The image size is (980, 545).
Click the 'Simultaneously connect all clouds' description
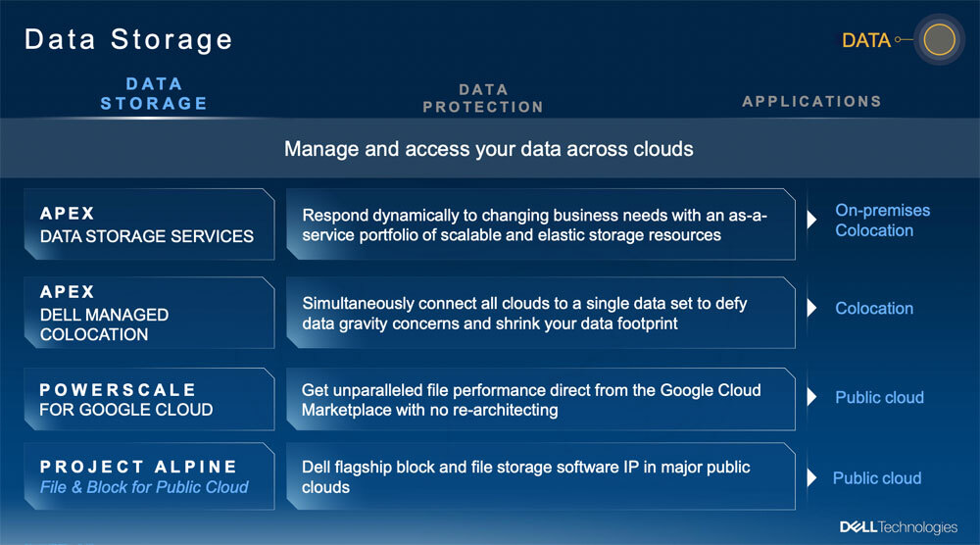tap(541, 313)
